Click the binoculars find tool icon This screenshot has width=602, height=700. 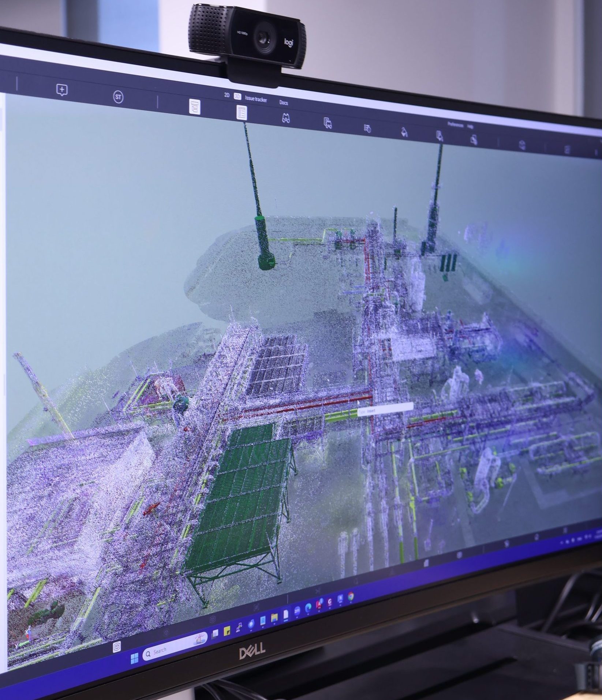click(285, 118)
